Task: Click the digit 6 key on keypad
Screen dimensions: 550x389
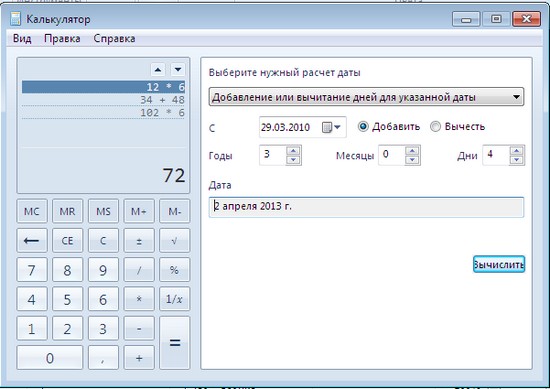Action: click(103, 299)
